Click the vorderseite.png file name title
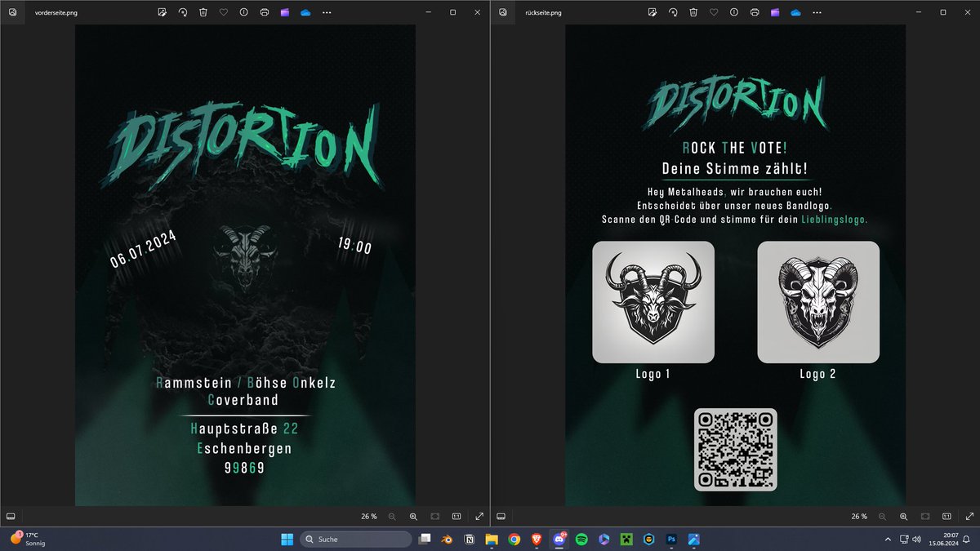Image resolution: width=980 pixels, height=551 pixels. [56, 13]
